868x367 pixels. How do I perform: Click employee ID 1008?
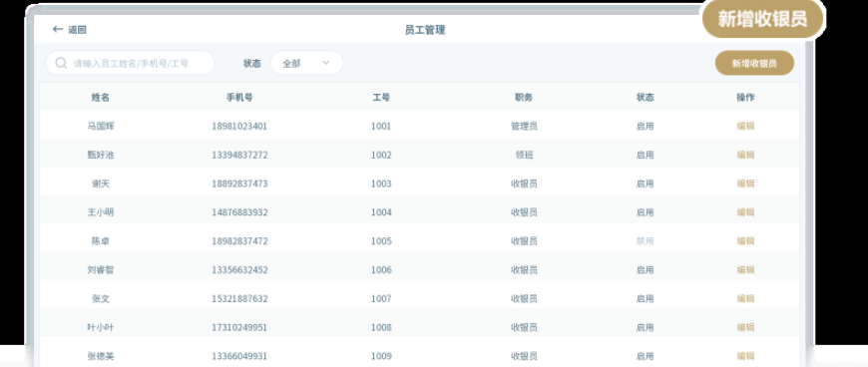(x=381, y=328)
